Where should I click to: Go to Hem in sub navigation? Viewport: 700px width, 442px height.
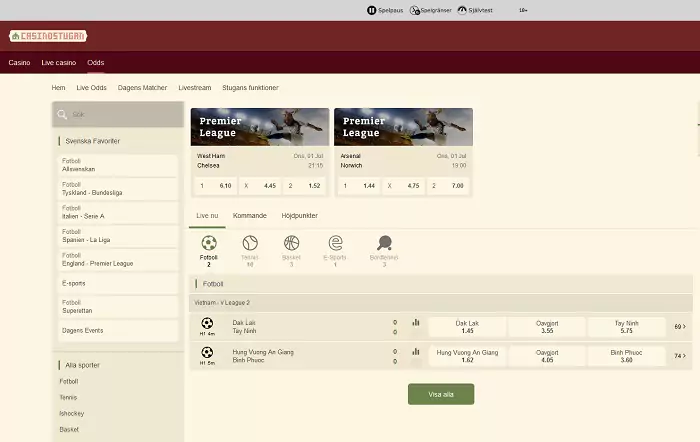click(58, 88)
